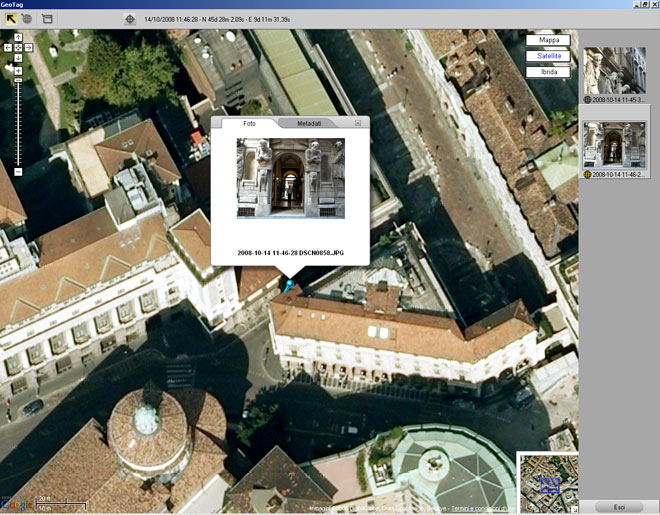Click the Google logo on map
The image size is (660, 515).
[17, 504]
